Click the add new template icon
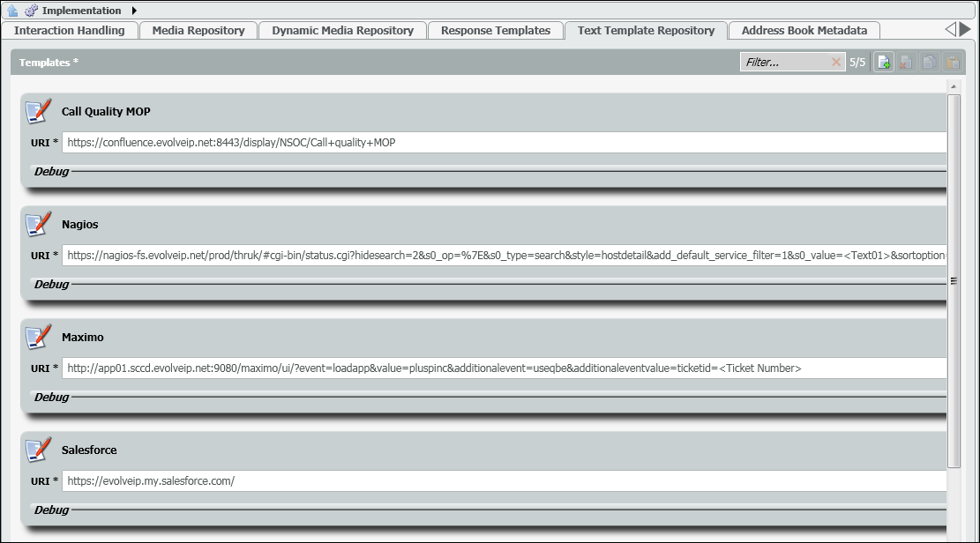Image resolution: width=980 pixels, height=543 pixels. coord(883,63)
